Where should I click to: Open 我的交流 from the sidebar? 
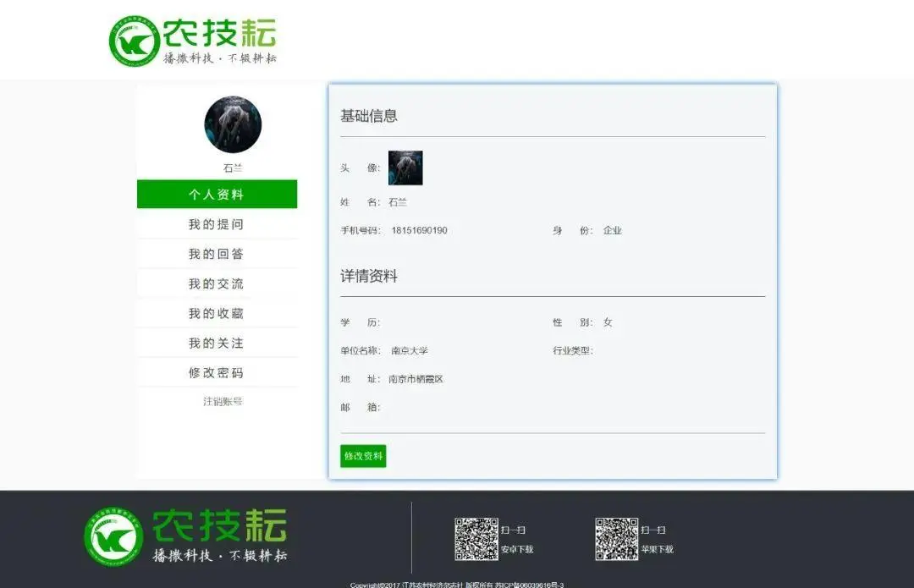(217, 283)
